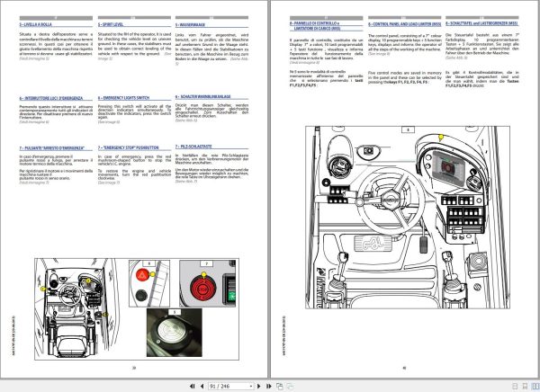540x392 pixels.
Task: Go to the first page
Action: [193, 386]
